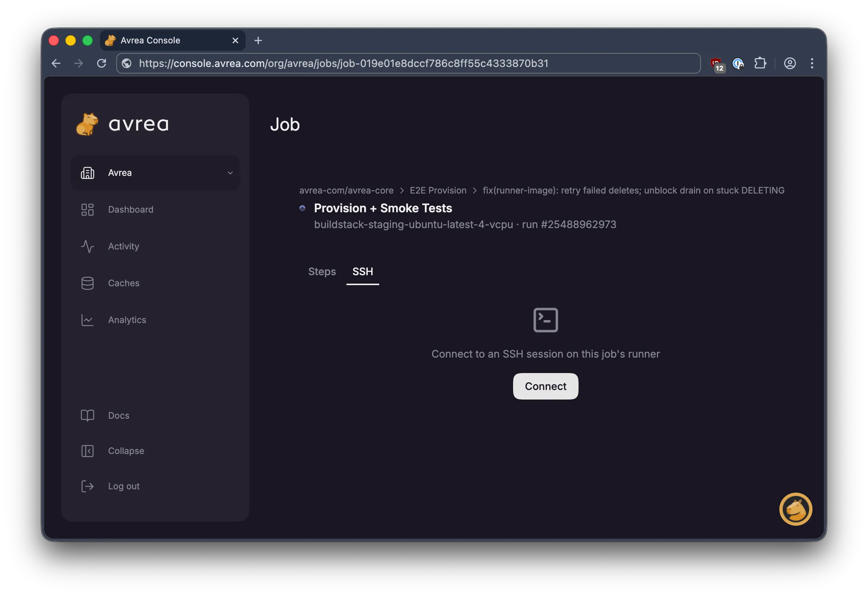The image size is (868, 596).
Task: Open the fix(runner-image) commit breadcrumb
Action: (633, 190)
